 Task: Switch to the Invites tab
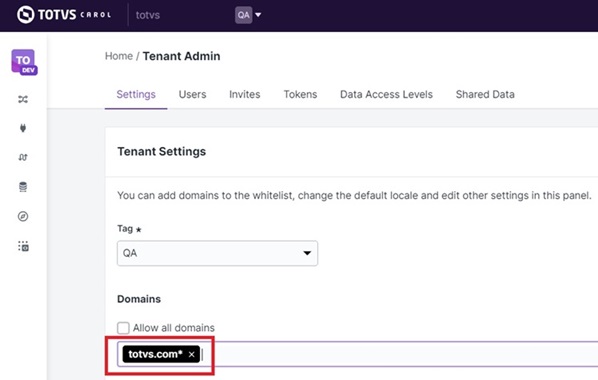pos(244,94)
